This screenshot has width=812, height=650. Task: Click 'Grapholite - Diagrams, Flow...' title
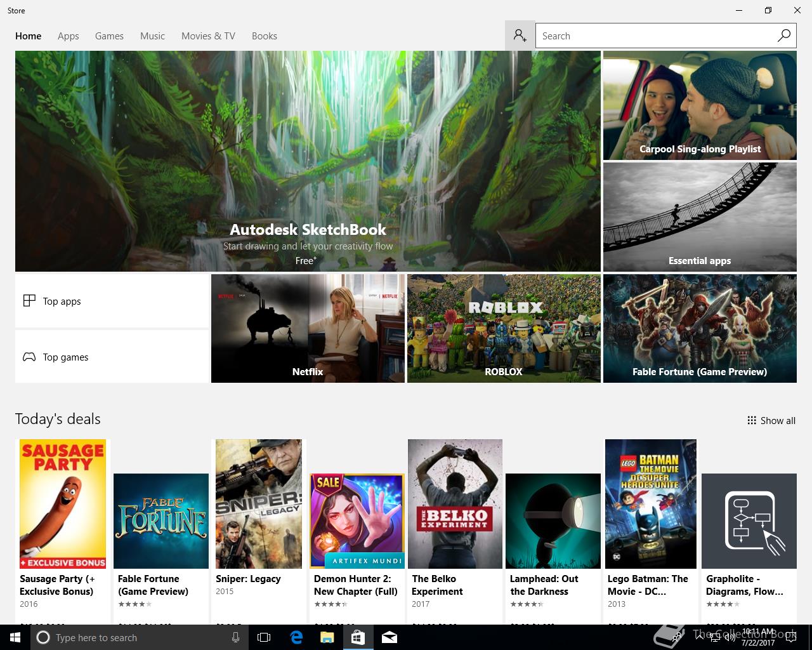(745, 585)
